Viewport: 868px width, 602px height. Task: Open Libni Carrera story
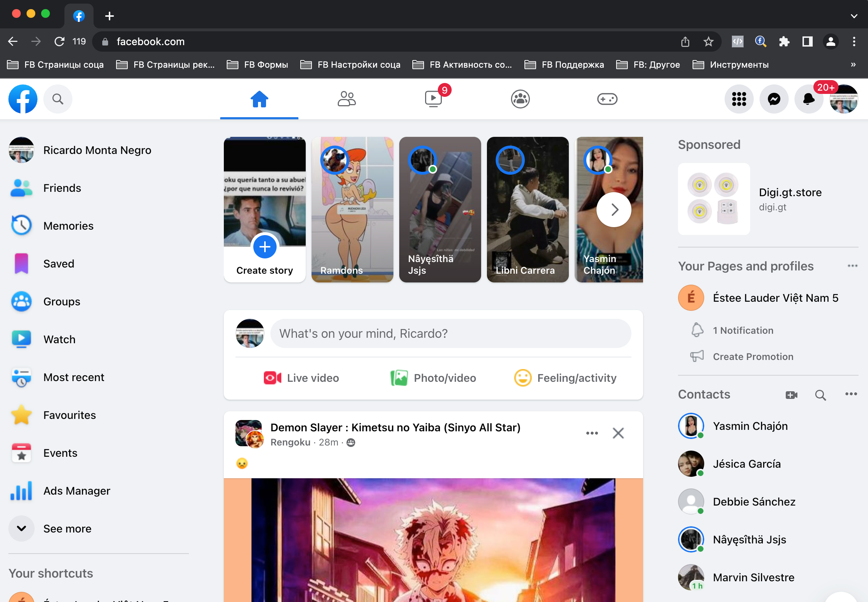pos(527,209)
